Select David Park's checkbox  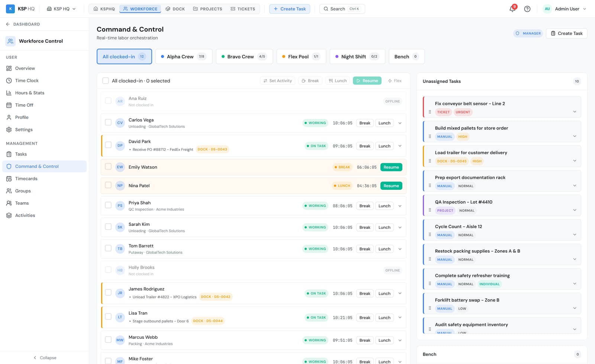(108, 145)
